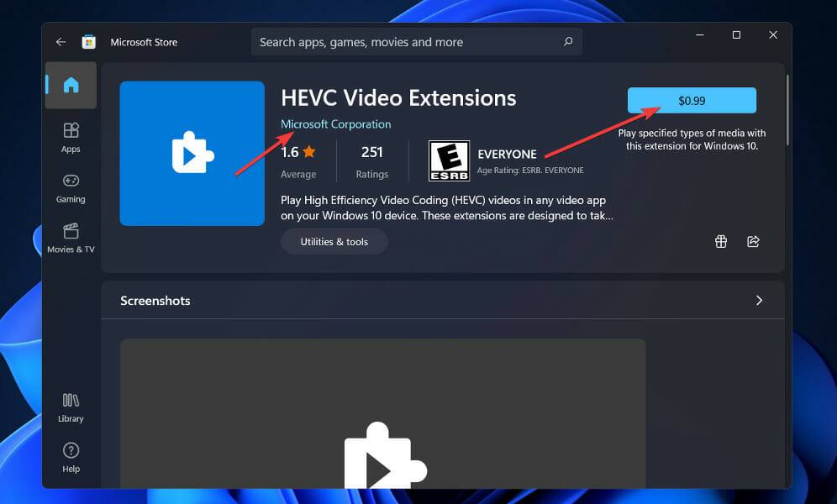Click the gift icon to buy as gift
The width and height of the screenshot is (837, 504).
[721, 242]
